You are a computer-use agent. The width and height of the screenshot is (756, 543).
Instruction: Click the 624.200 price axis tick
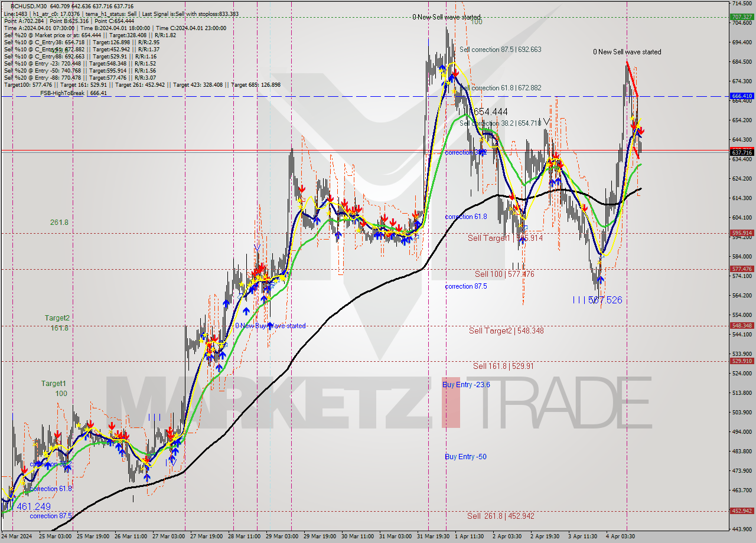tap(742, 179)
